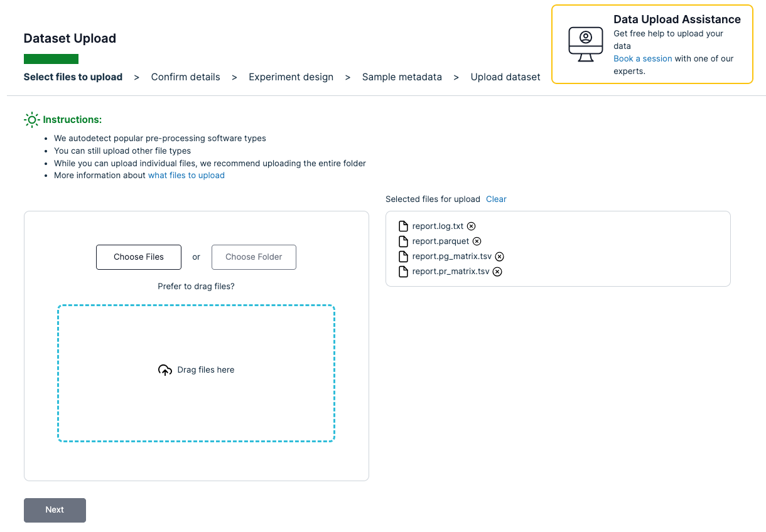Screen dimensions: 766x532
Task: Click the cloud upload icon
Action: 165,370
